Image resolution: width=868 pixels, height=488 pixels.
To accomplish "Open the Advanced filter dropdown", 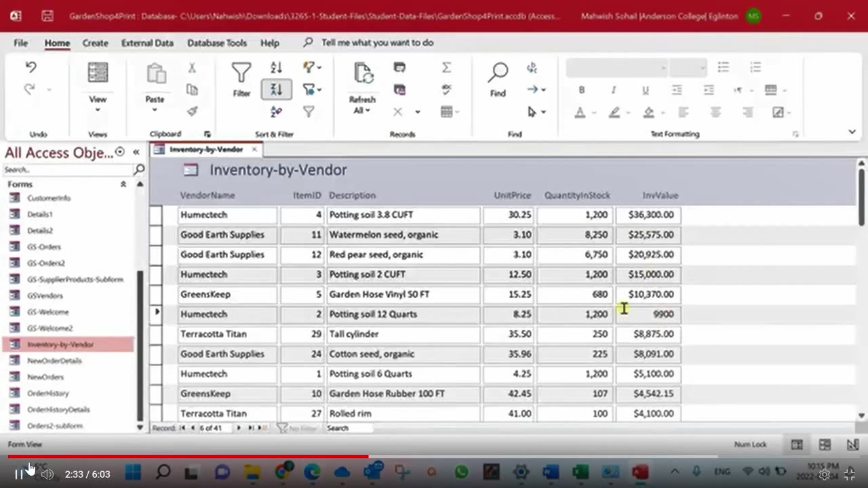I will (x=313, y=89).
